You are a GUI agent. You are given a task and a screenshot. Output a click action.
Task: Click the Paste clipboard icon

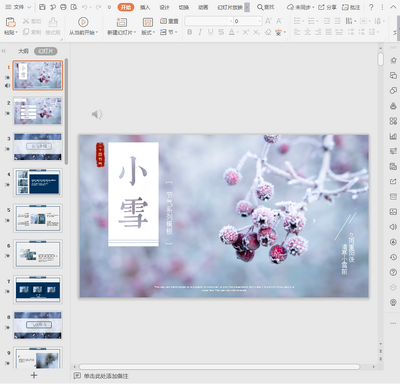(11, 22)
